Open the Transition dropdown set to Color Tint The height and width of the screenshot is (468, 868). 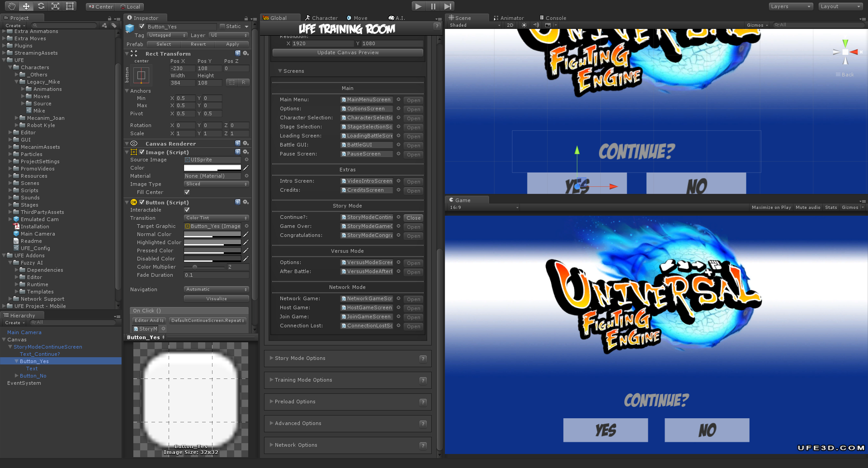217,218
